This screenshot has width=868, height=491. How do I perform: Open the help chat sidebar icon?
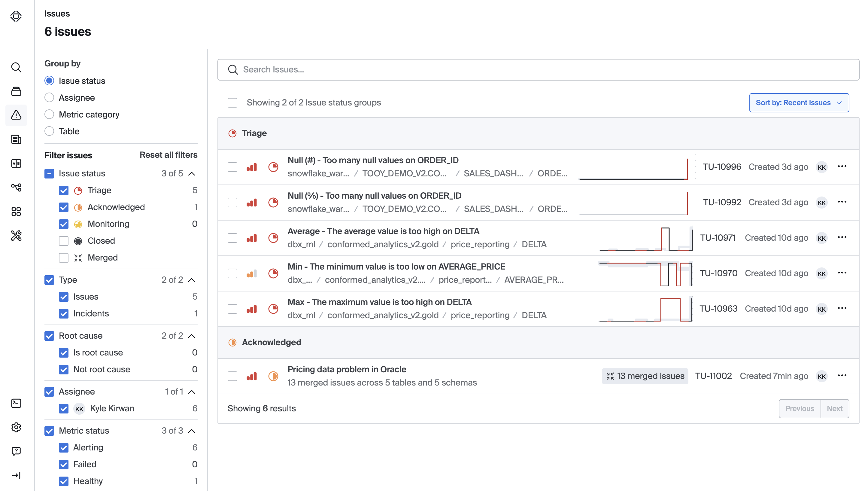pyautogui.click(x=16, y=451)
